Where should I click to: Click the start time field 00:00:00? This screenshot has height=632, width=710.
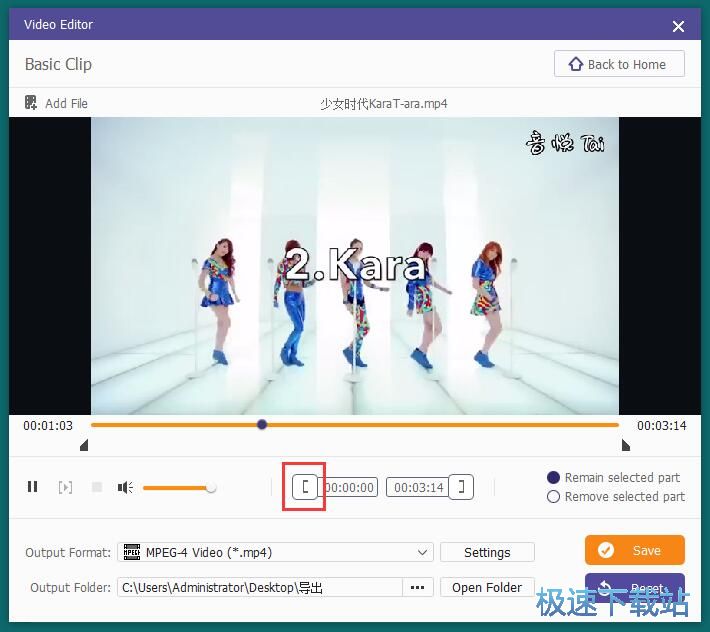tap(347, 487)
